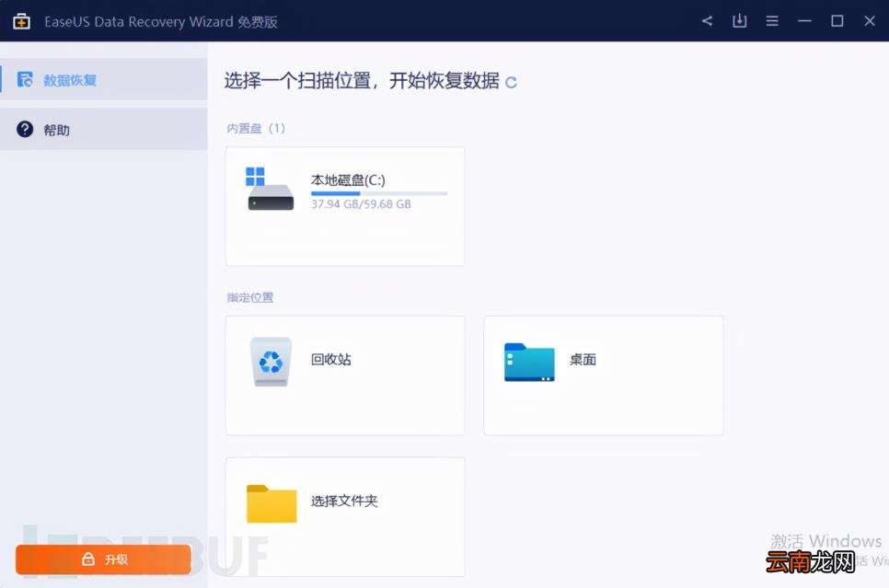Click the orange 升级 button

[x=103, y=559]
